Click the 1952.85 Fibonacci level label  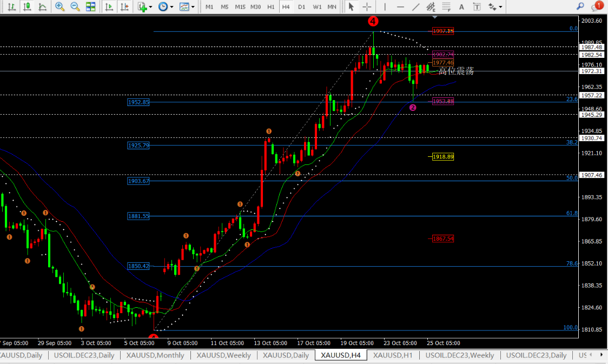(138, 102)
